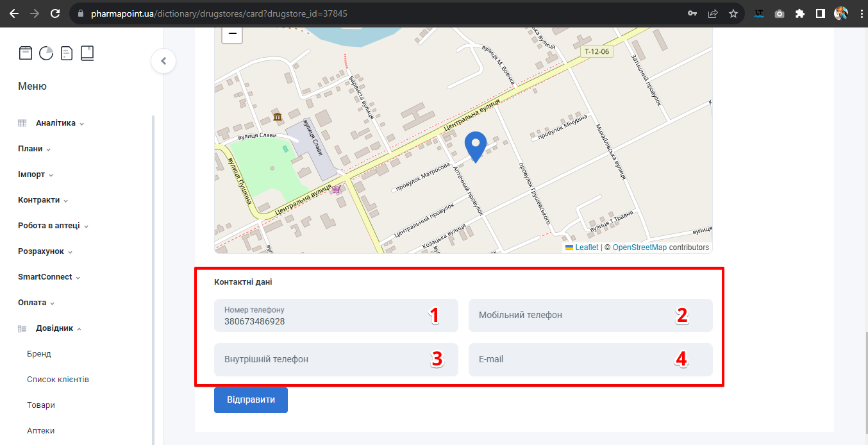Collapse the Довідник menu section
868x445 pixels.
tap(54, 328)
